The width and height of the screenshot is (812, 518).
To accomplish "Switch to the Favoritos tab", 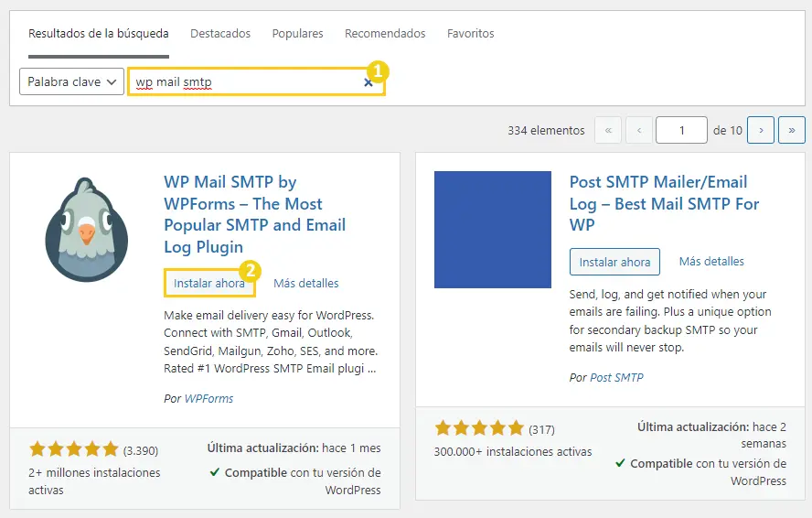I will click(470, 34).
